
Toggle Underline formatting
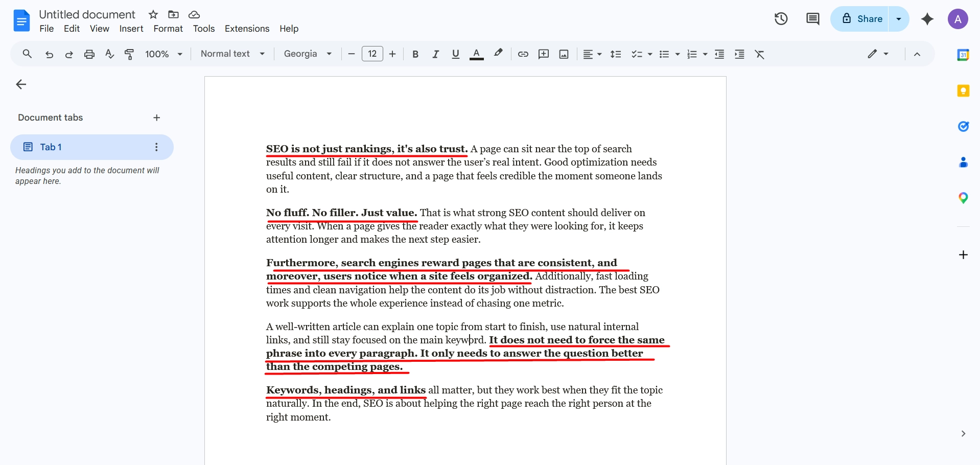pos(456,54)
